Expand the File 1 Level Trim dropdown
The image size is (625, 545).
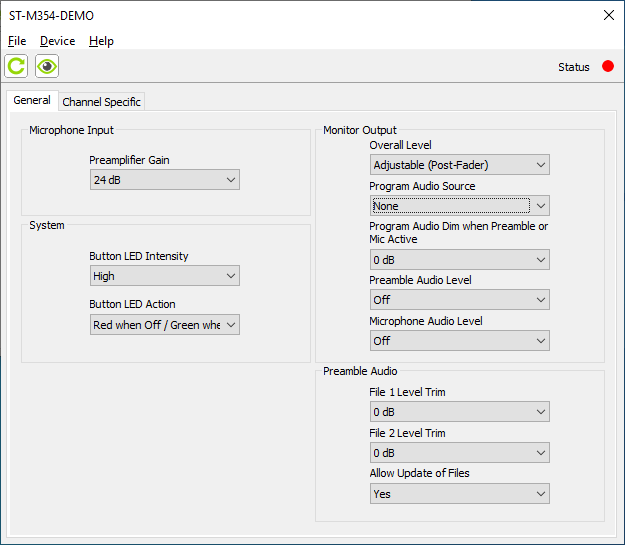click(x=459, y=412)
